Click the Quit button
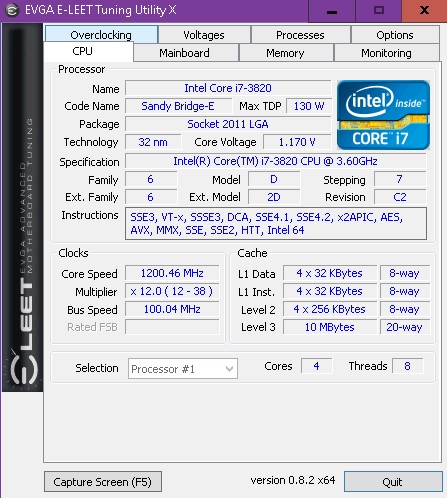Image resolution: width=447 pixels, height=498 pixels. tap(393, 482)
